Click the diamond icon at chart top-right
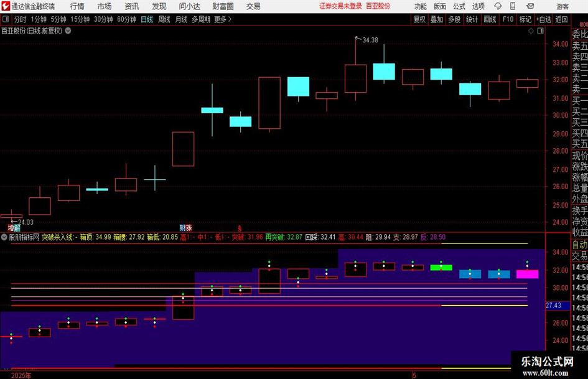This screenshot has width=588, height=379. click(x=531, y=31)
